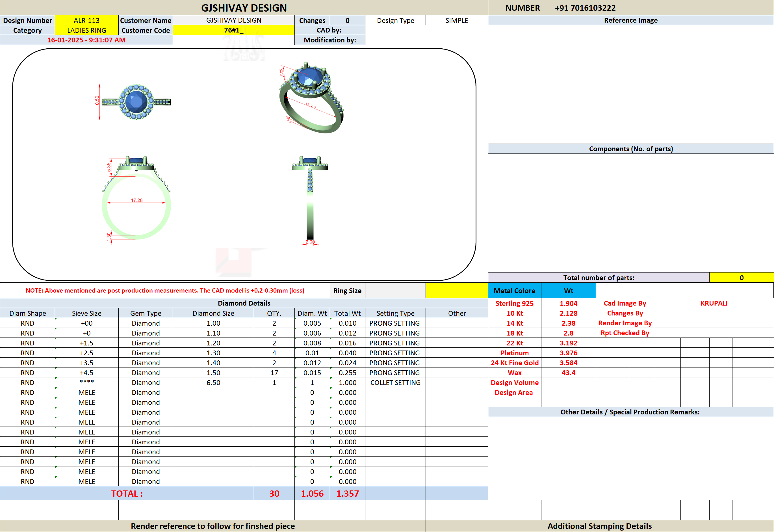
Task: Click the Additional Stamping Details footer
Action: point(599,526)
